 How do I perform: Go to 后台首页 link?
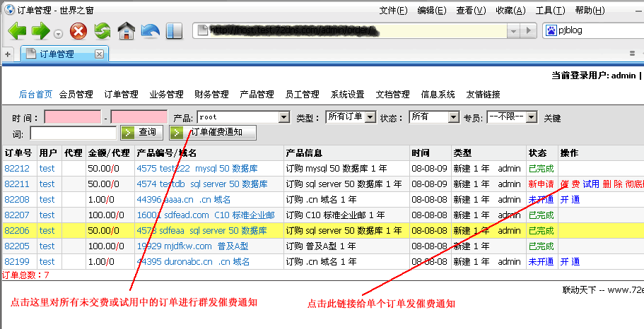pos(35,95)
